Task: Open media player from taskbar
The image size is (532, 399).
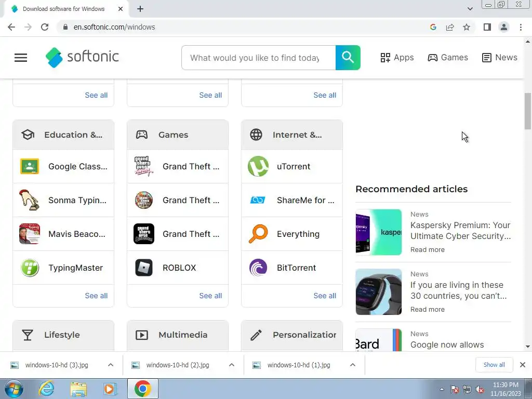Action: click(x=110, y=389)
